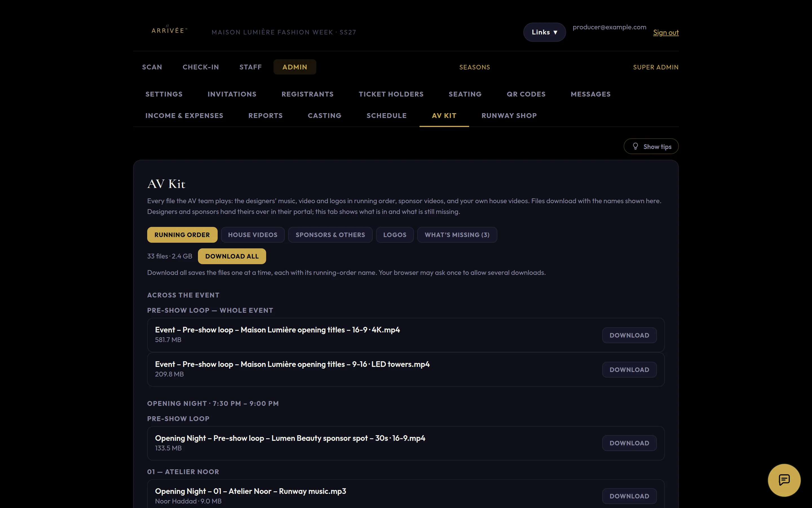This screenshot has width=812, height=508.
Task: Select the Admin tab
Action: (295, 67)
